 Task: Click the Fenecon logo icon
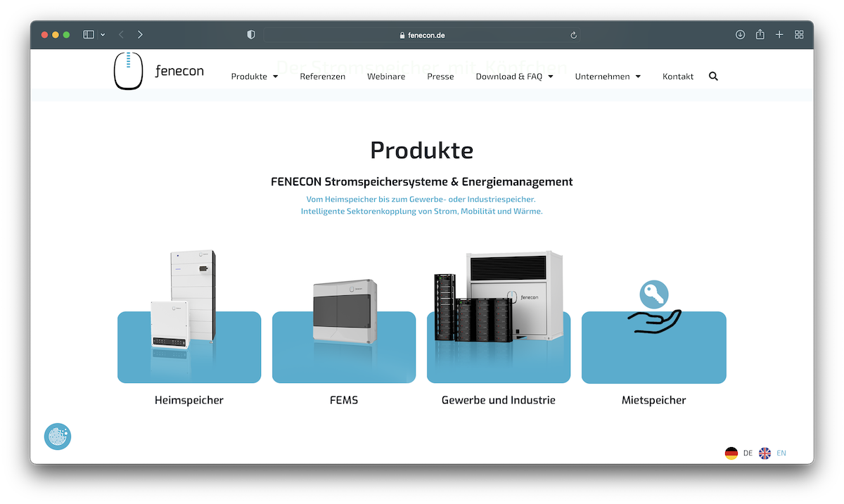pos(128,71)
